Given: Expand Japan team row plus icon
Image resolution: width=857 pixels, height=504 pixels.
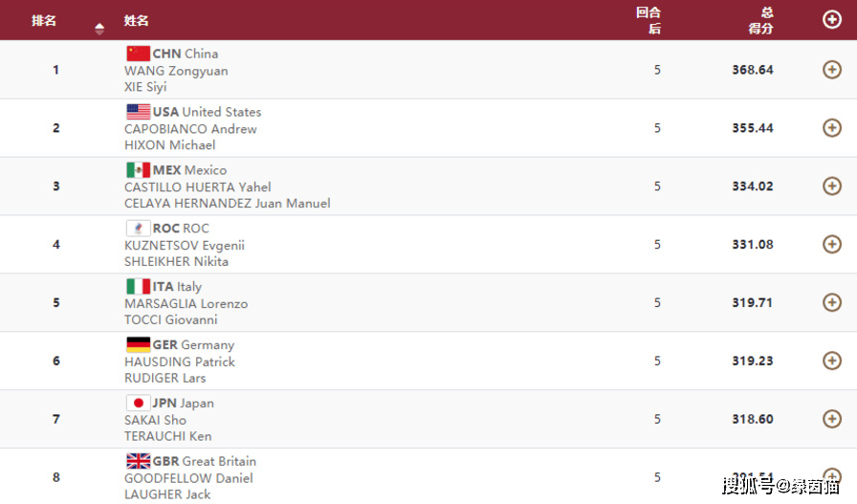Looking at the screenshot, I should pos(831,419).
